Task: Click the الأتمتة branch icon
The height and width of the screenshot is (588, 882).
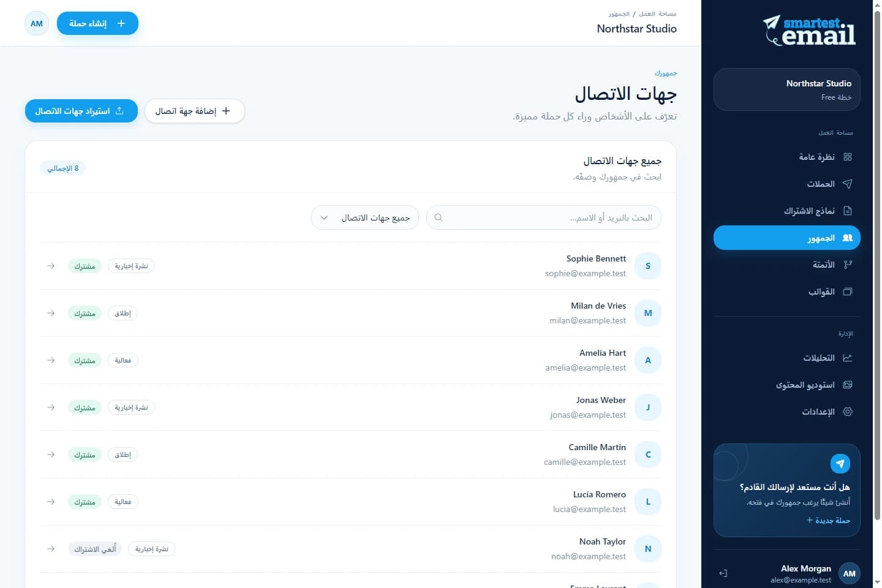Action: click(848, 265)
